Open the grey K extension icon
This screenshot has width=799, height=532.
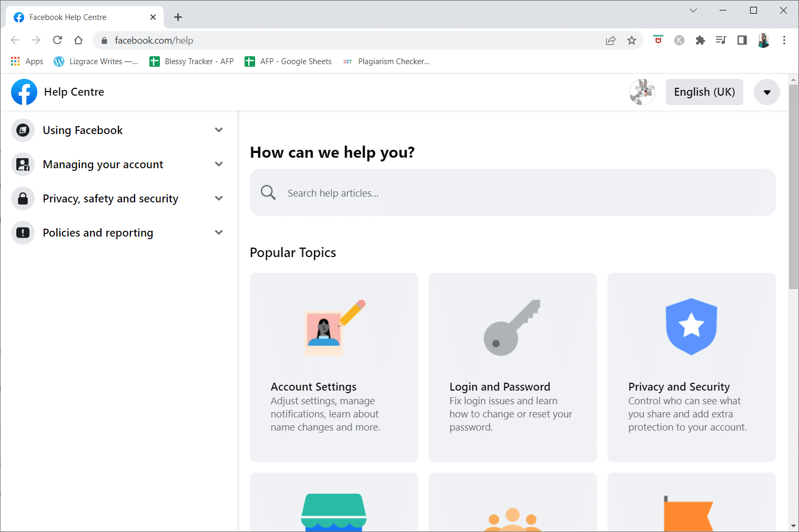pyautogui.click(x=679, y=40)
